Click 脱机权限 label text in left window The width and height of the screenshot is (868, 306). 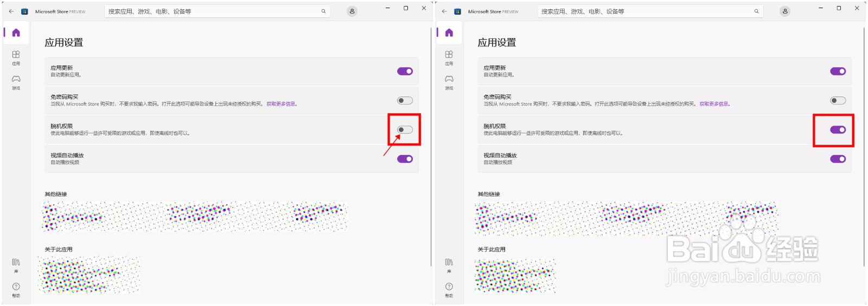[x=62, y=126]
